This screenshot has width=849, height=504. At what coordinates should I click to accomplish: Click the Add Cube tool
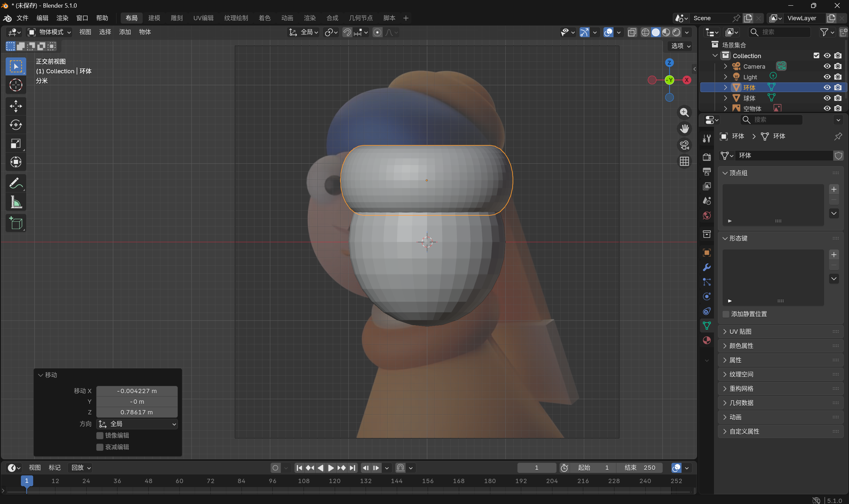click(x=16, y=223)
